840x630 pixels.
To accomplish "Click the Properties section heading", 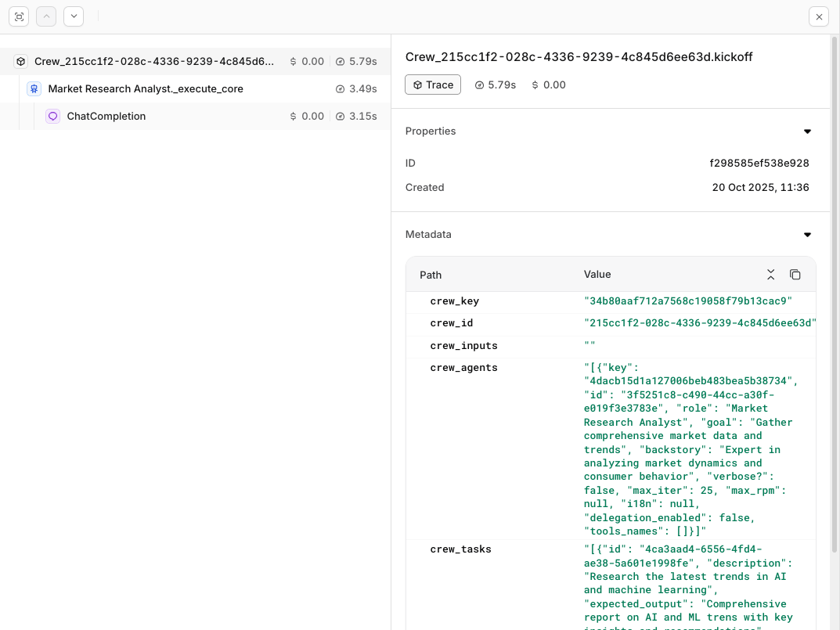I will point(431,131).
